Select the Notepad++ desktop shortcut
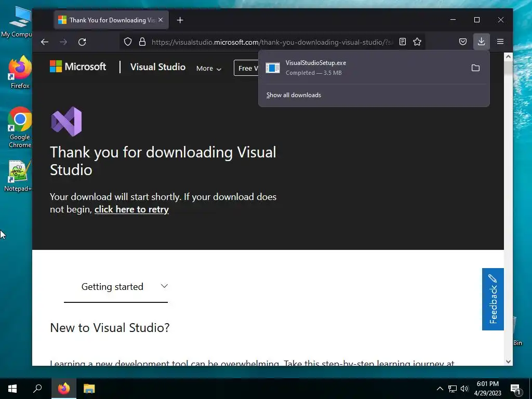Screen dimensions: 532x399 tap(18, 176)
